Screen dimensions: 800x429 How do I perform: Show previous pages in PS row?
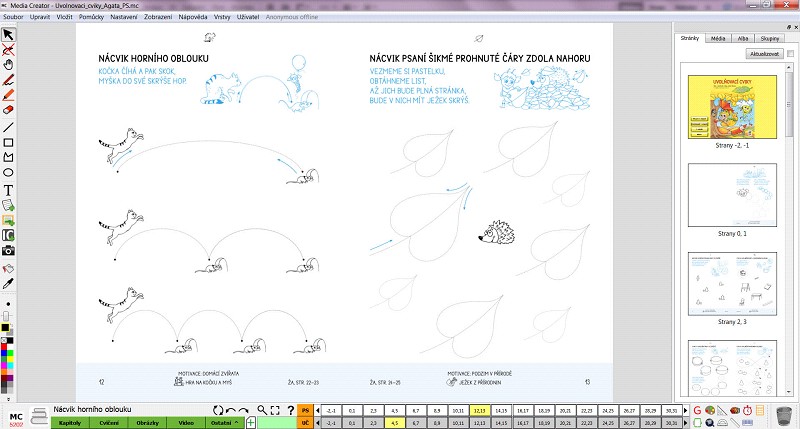click(x=318, y=410)
